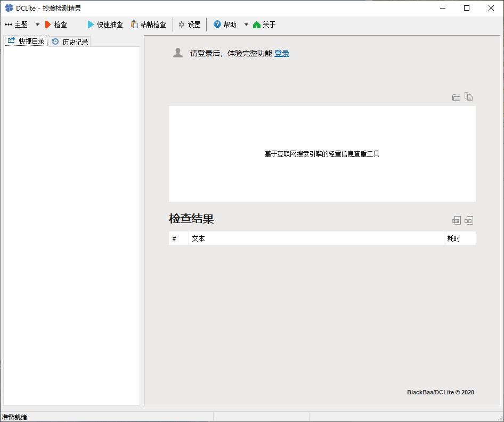504x422 pixels.
Task: Switch to the 历史记录 history tab
Action: coord(70,40)
